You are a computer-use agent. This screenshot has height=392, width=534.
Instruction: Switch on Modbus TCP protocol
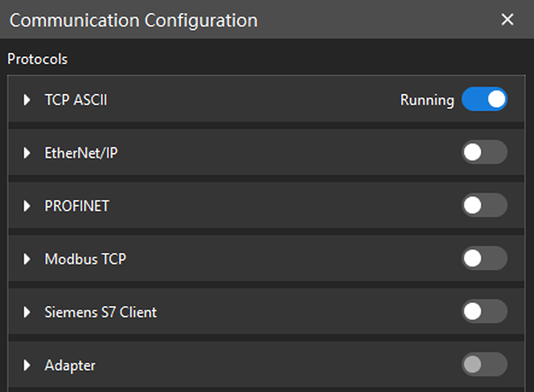[484, 259]
